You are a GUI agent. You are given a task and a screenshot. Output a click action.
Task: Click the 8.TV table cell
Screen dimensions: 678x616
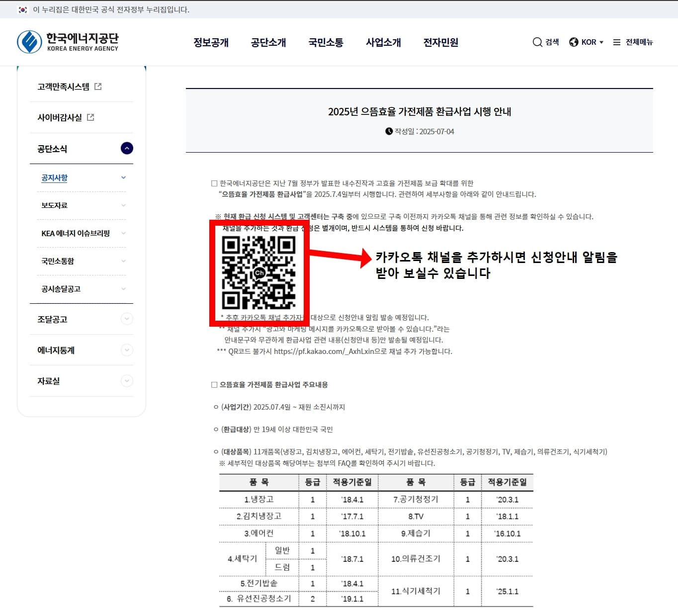pos(416,516)
